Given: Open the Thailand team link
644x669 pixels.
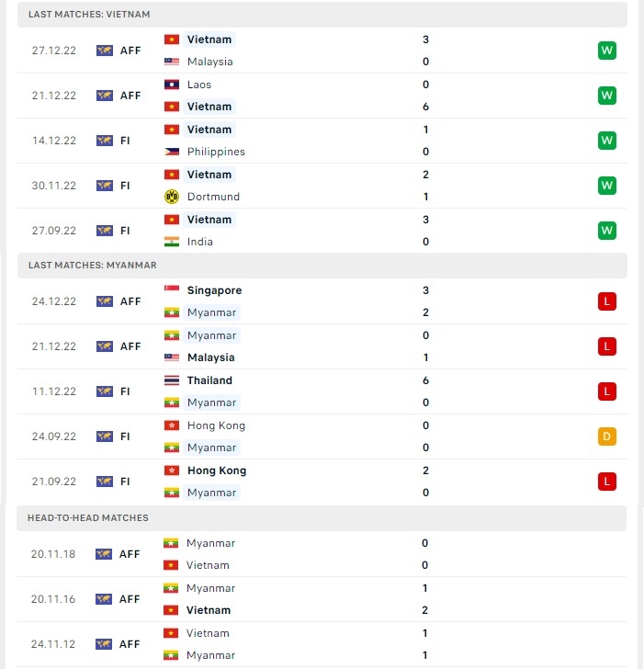Looking at the screenshot, I should 209,380.
